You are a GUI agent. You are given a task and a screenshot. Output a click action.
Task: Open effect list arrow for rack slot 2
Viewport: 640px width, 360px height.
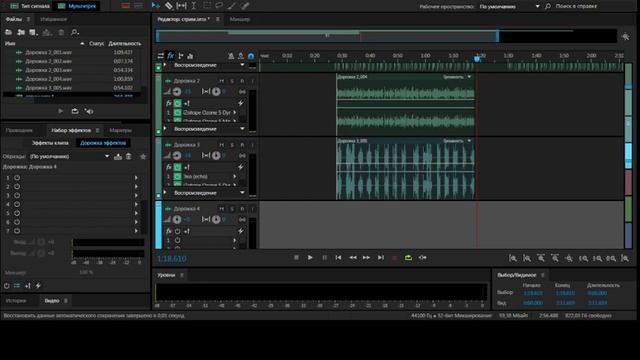tap(136, 187)
